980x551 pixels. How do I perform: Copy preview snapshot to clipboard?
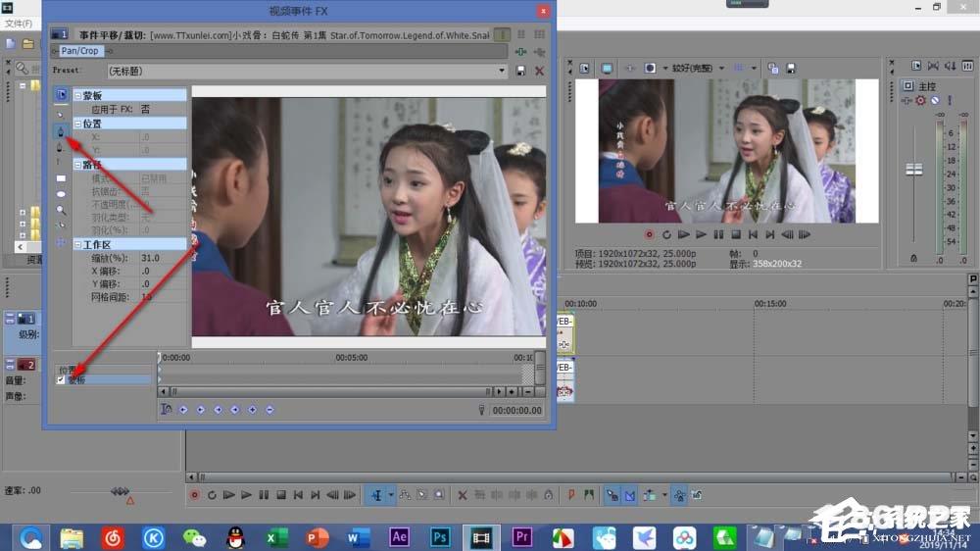[773, 69]
